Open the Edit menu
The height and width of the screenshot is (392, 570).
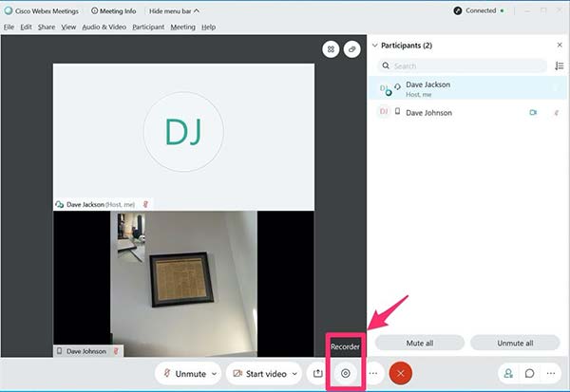pyautogui.click(x=26, y=27)
